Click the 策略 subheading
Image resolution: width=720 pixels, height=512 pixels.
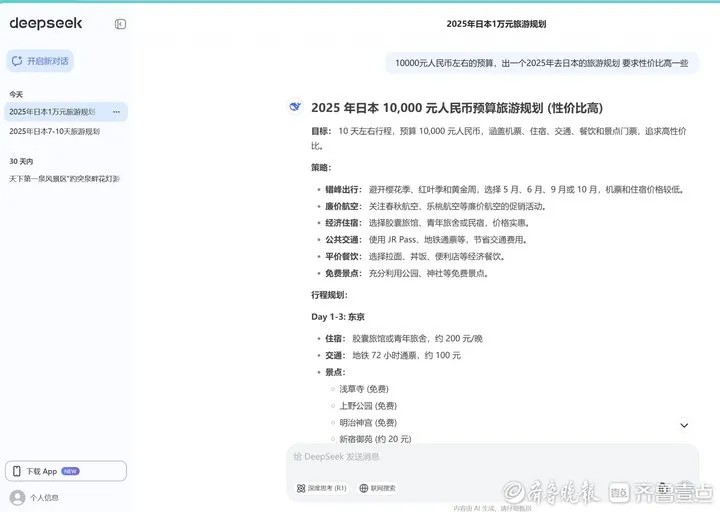click(321, 168)
